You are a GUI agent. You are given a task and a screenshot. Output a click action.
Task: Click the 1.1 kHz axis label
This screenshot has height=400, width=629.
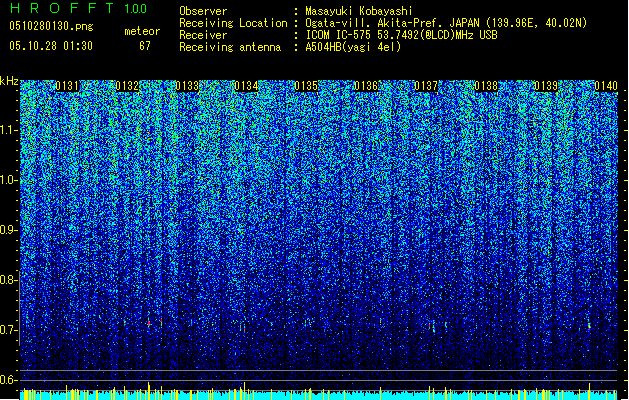[x=9, y=131]
